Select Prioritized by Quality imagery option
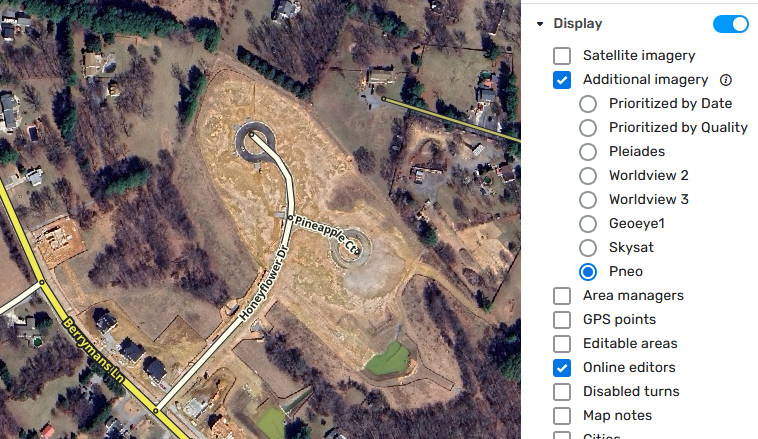 point(588,128)
